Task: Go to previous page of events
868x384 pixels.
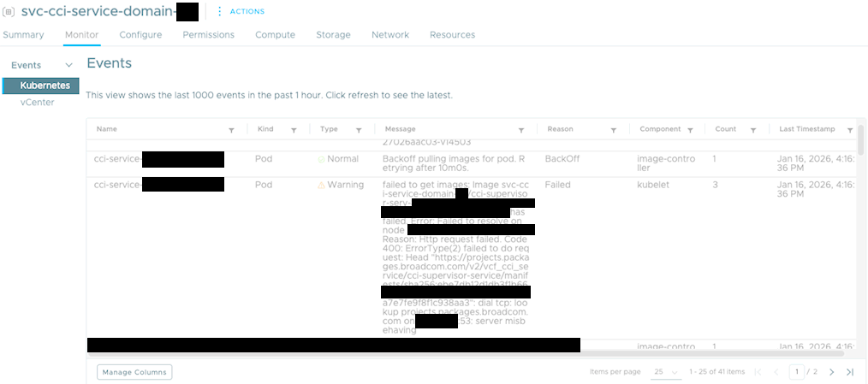Action: click(x=776, y=372)
